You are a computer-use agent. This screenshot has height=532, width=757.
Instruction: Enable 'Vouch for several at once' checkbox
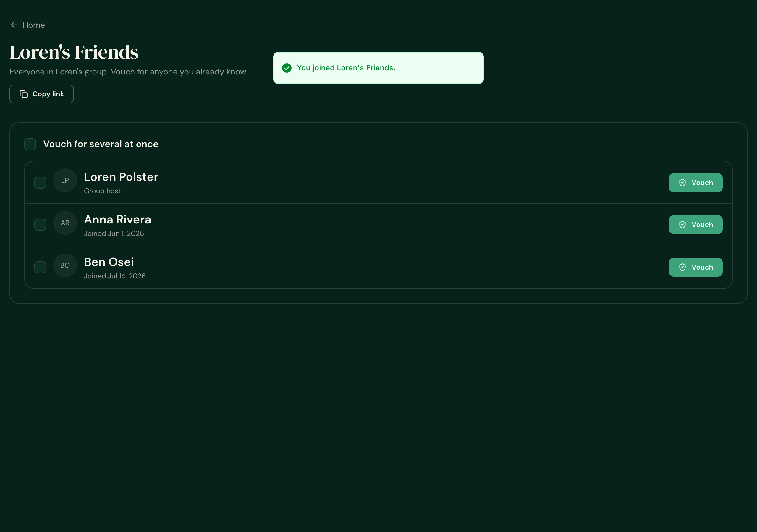click(x=30, y=144)
